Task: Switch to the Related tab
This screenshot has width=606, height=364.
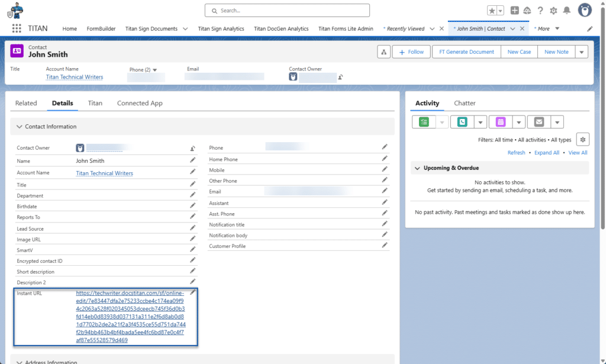Action: (26, 103)
